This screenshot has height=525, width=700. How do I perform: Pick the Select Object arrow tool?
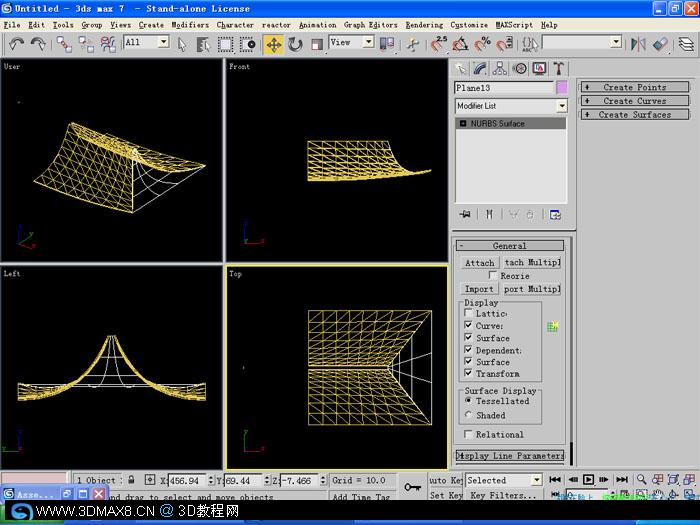click(x=182, y=44)
